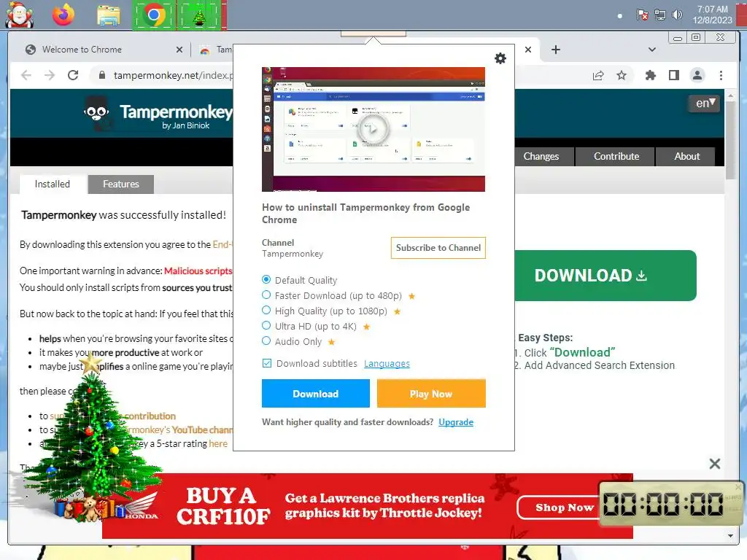747x560 pixels.
Task: Select Audio Only option
Action: click(266, 341)
